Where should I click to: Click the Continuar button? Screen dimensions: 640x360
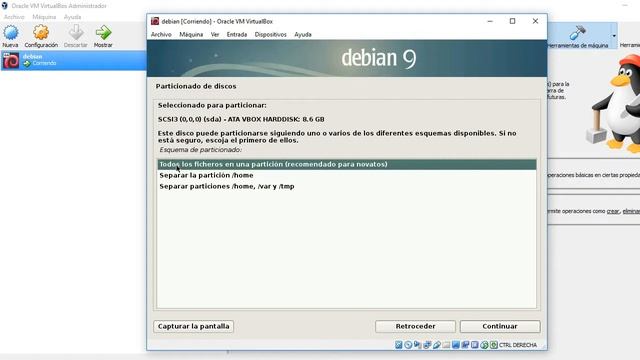(x=500, y=326)
